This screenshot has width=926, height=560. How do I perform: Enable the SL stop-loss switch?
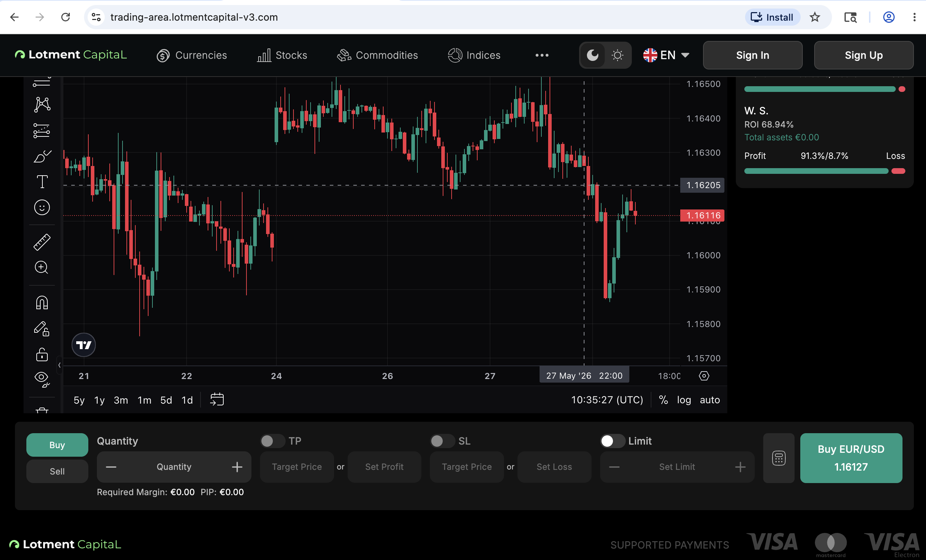[442, 441]
